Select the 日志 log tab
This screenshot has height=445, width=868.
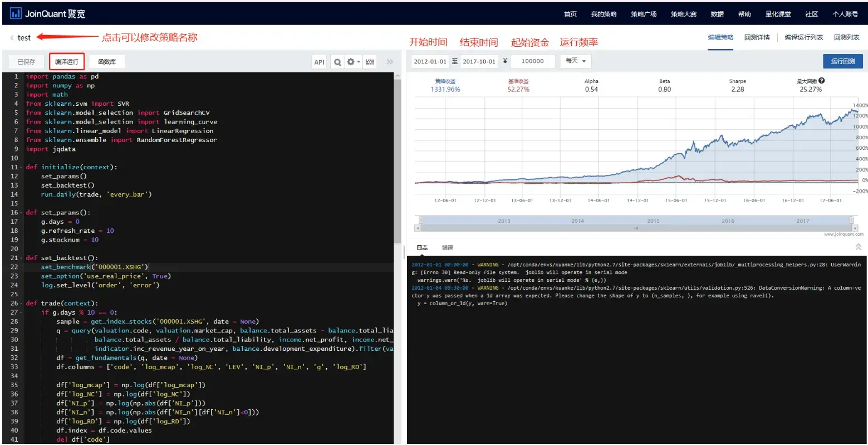pos(423,247)
